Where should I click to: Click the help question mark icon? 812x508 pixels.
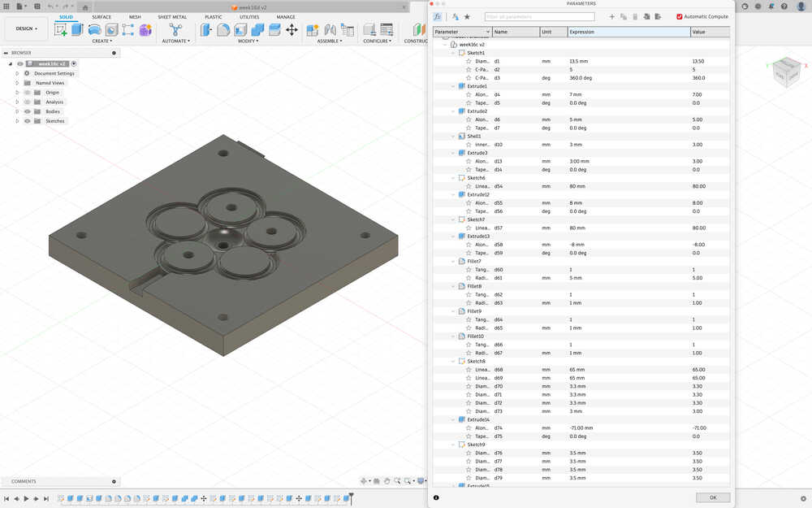pos(784,7)
